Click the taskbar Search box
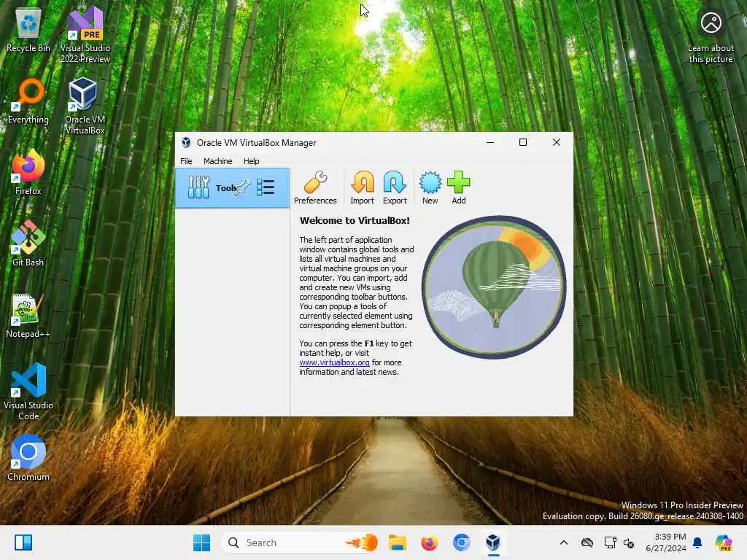This screenshot has width=747, height=560. tap(301, 542)
